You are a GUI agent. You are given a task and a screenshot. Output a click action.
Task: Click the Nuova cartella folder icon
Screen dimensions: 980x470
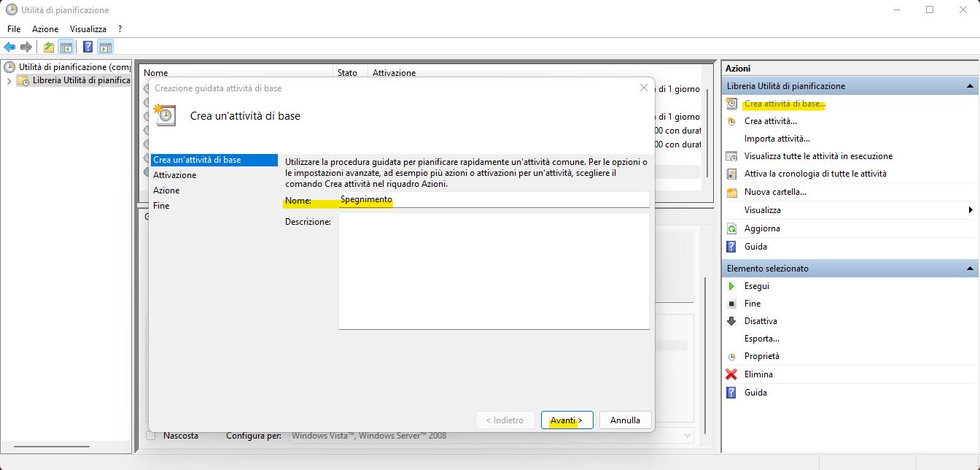point(731,192)
